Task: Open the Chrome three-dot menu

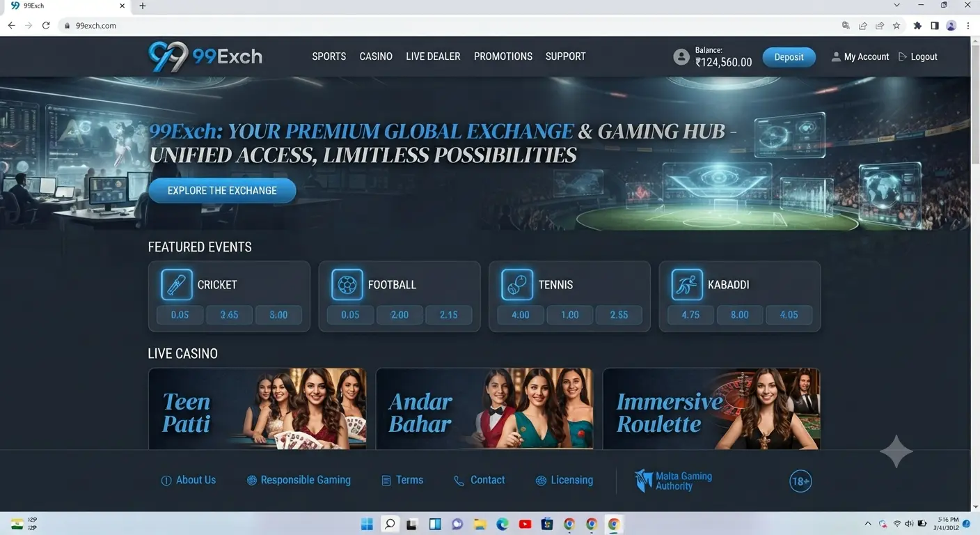Action: 968,26
